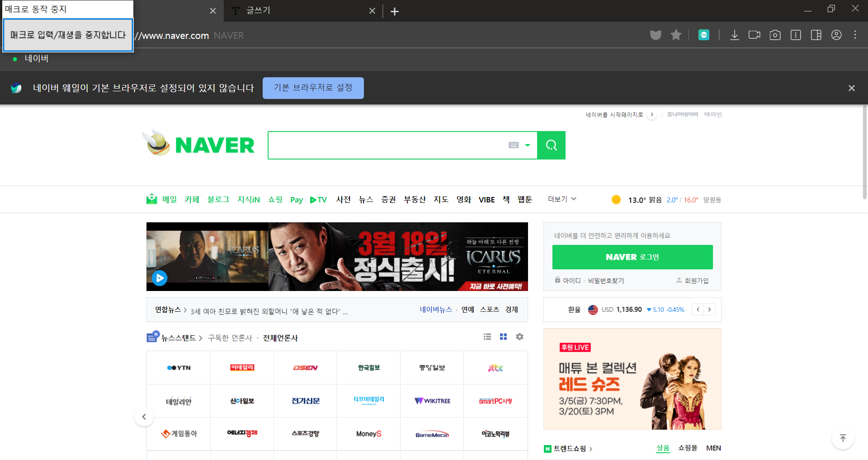The image size is (868, 460).
Task: Click the MoneyS publisher logo
Action: 368,434
